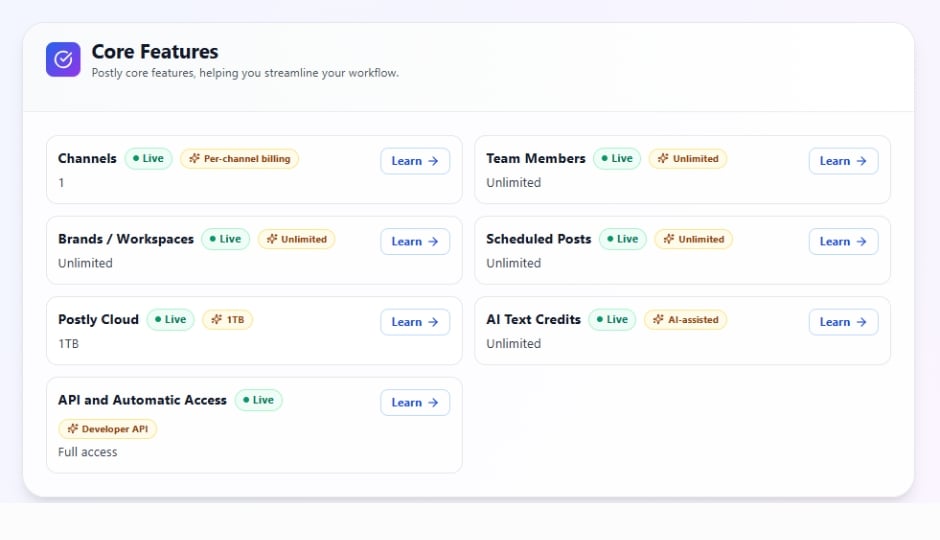This screenshot has width=940, height=540.
Task: Select the Team Members title text
Action: (x=535, y=159)
